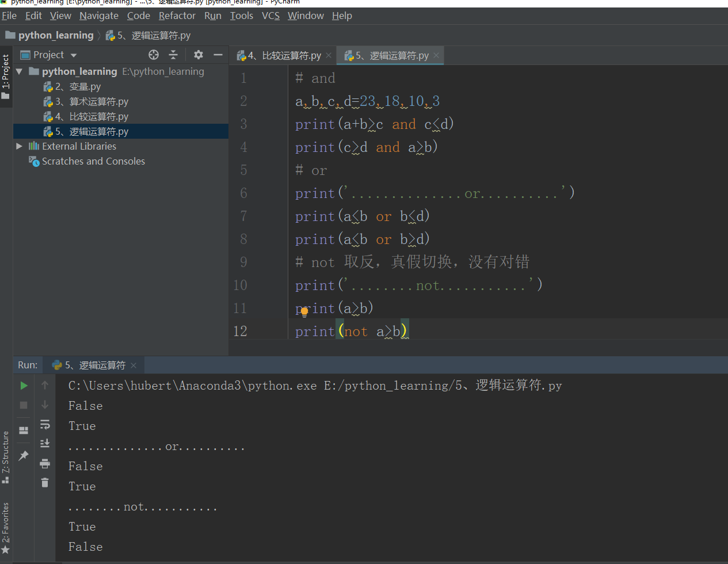Viewport: 728px width, 564px height.
Task: Select opened file with the crosshair locate icon
Action: [x=153, y=55]
